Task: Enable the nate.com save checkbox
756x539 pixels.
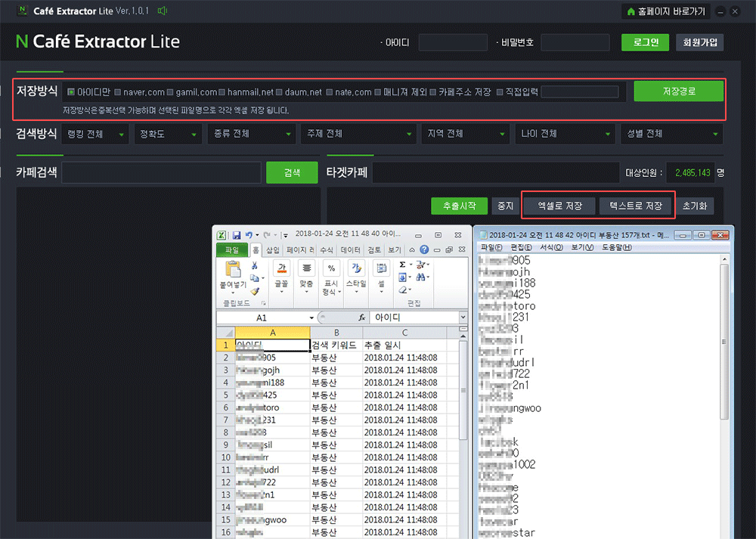Action: click(x=330, y=92)
